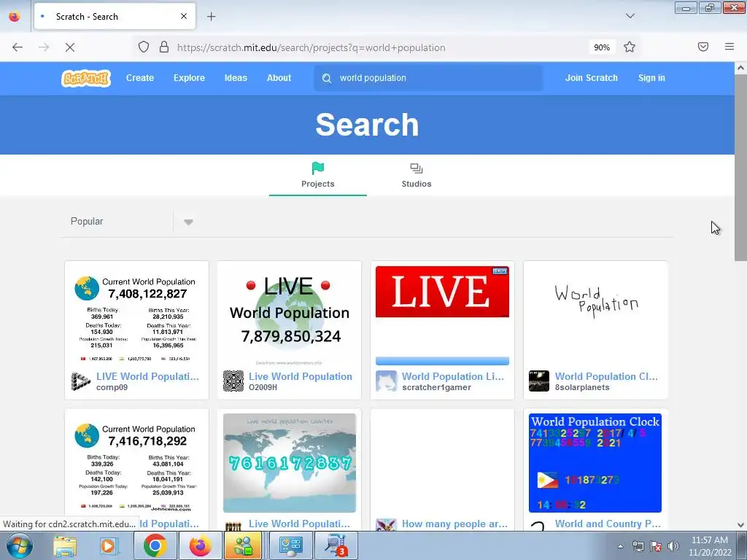Open comp09 user avatar
This screenshot has width=747, height=560.
click(80, 381)
